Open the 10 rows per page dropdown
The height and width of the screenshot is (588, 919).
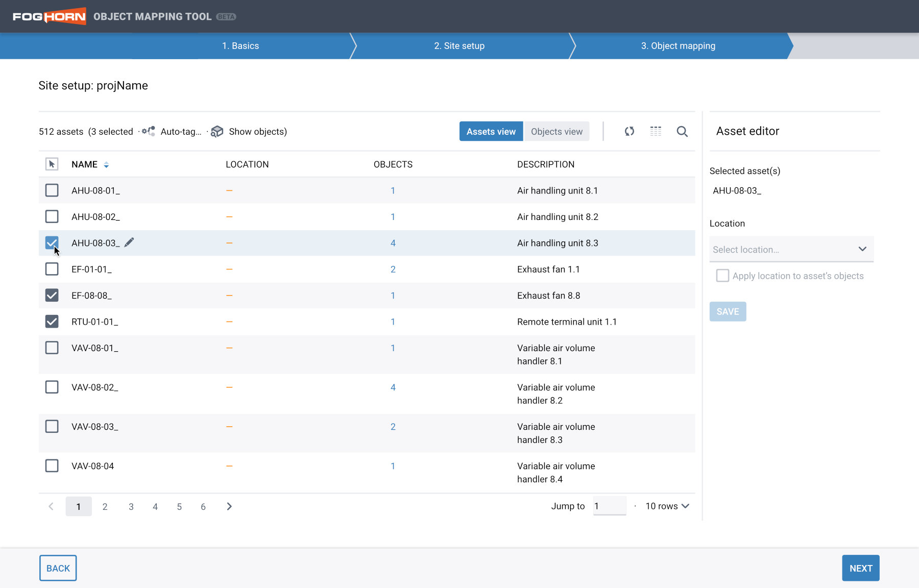click(x=667, y=506)
